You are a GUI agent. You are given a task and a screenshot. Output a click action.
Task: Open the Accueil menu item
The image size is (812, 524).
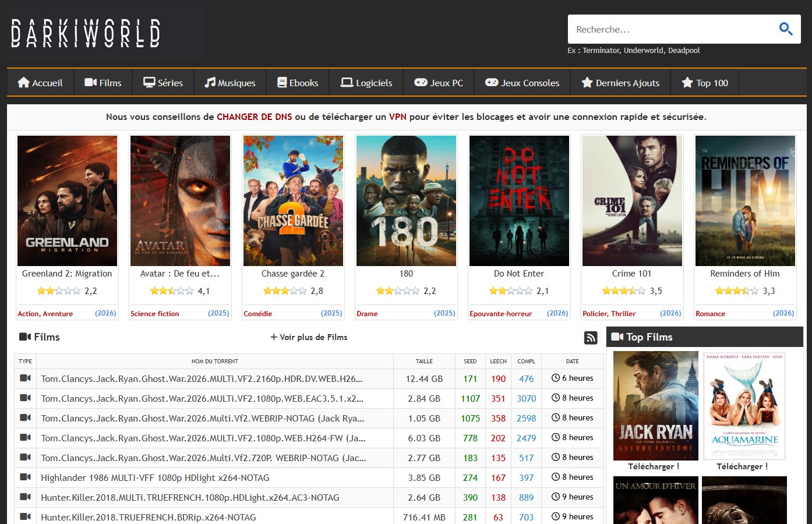pyautogui.click(x=40, y=83)
